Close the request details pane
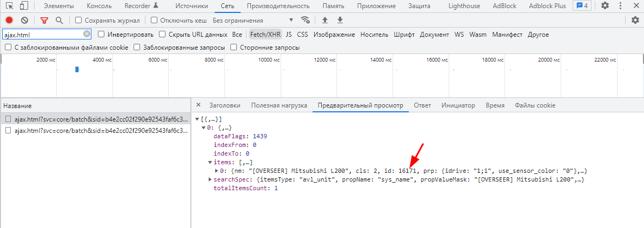The image size is (644, 228). [198, 105]
